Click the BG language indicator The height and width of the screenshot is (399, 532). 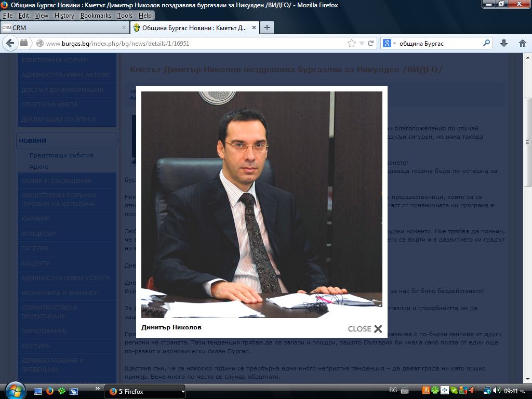pyautogui.click(x=393, y=390)
